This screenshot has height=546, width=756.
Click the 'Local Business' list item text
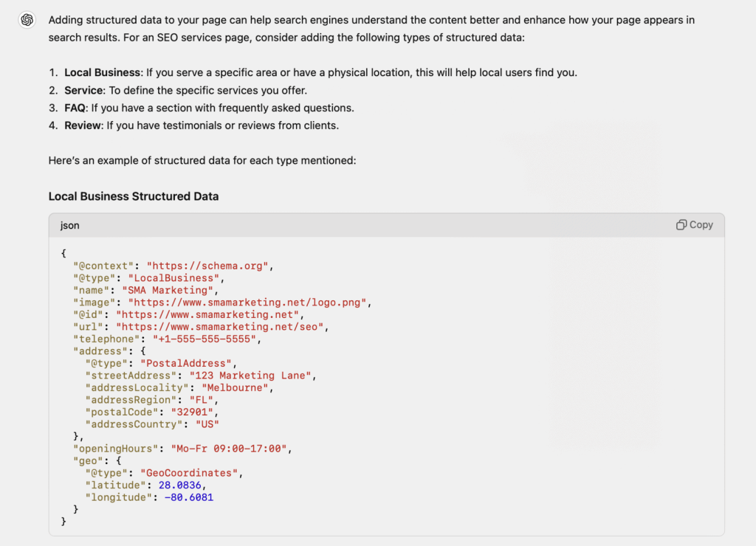click(102, 73)
